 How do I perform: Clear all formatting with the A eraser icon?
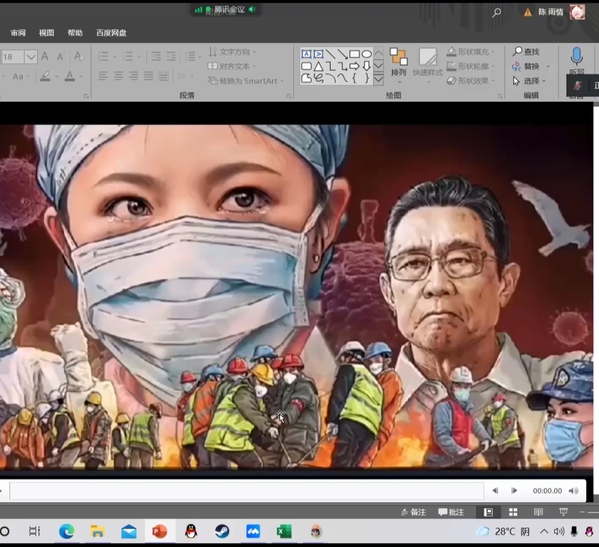click(78, 57)
